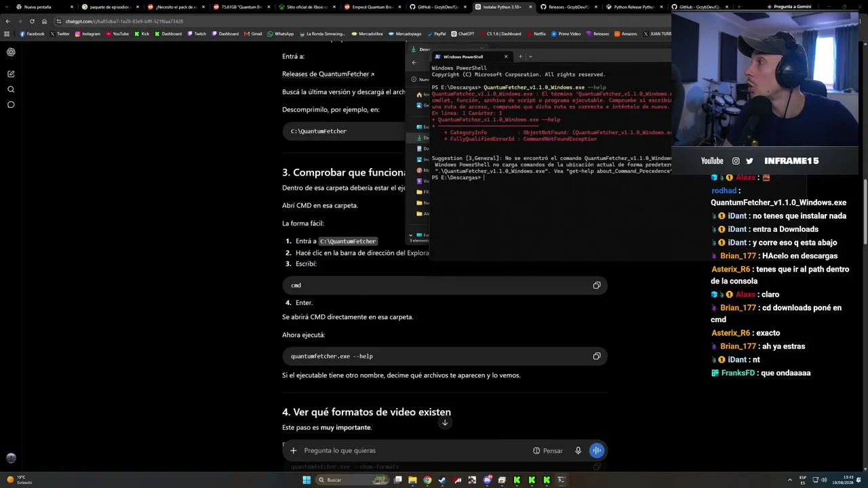Start voice mode with the blue waveform button
The image size is (868, 488).
pyautogui.click(x=597, y=450)
